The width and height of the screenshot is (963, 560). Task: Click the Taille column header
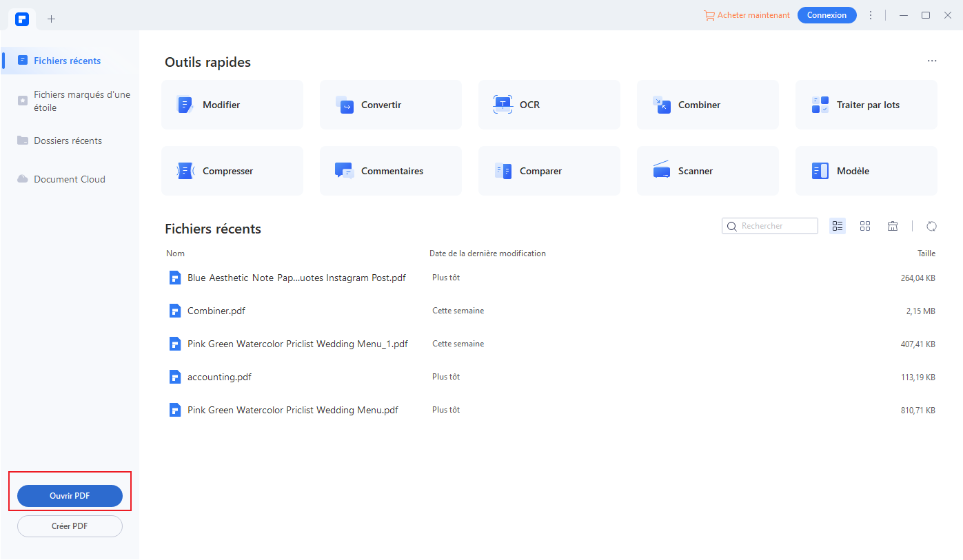pyautogui.click(x=926, y=253)
